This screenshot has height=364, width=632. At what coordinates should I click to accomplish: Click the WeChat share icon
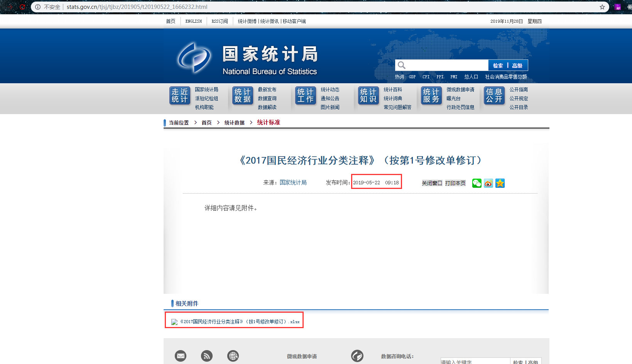[x=477, y=183]
